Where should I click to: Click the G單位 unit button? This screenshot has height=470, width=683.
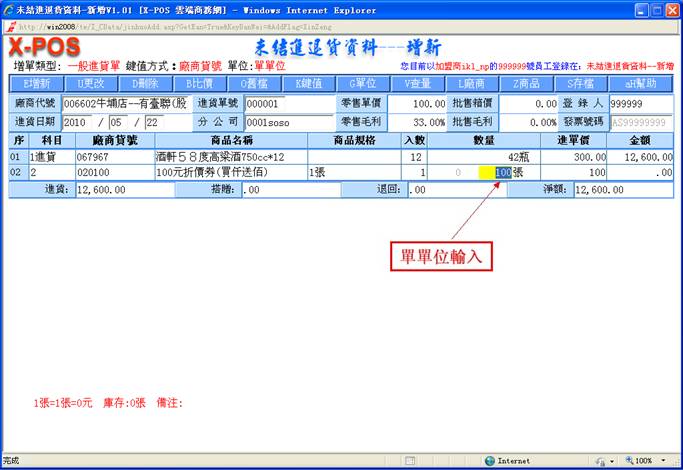362,84
